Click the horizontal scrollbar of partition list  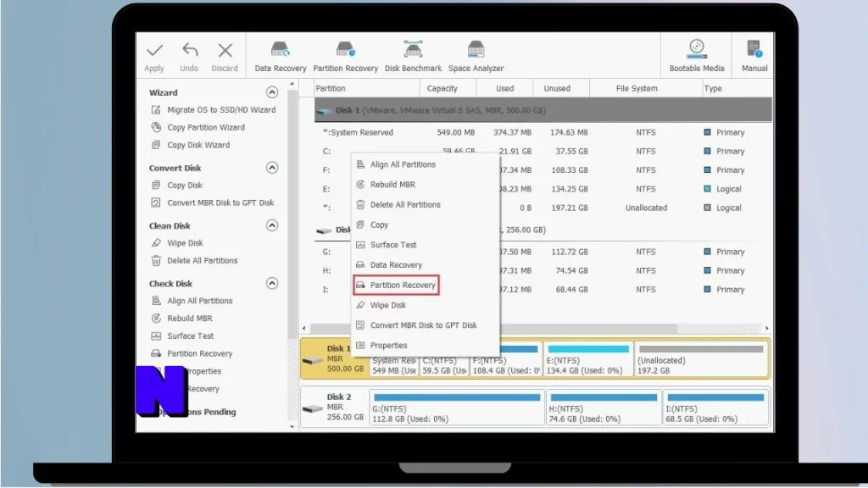pos(494,328)
